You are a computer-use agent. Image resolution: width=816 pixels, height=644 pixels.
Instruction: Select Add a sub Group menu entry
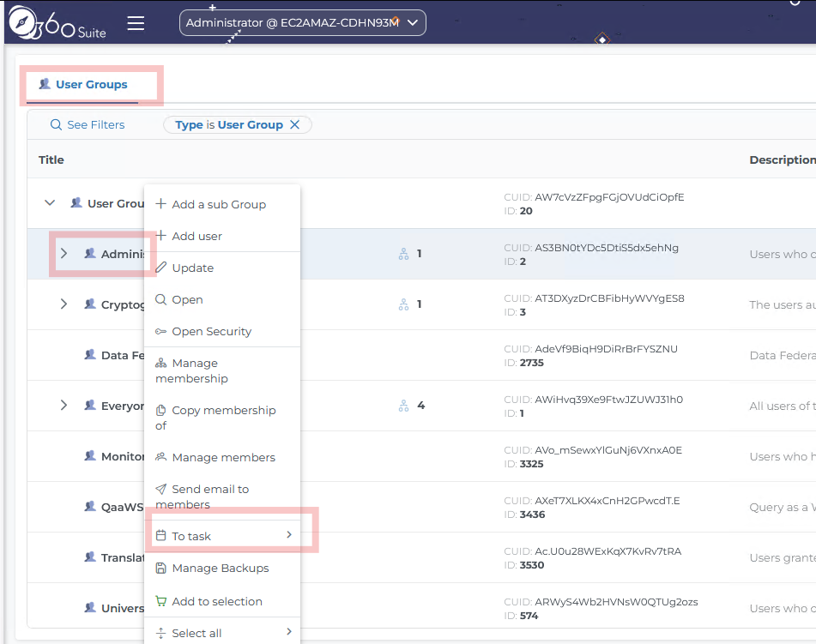222,204
